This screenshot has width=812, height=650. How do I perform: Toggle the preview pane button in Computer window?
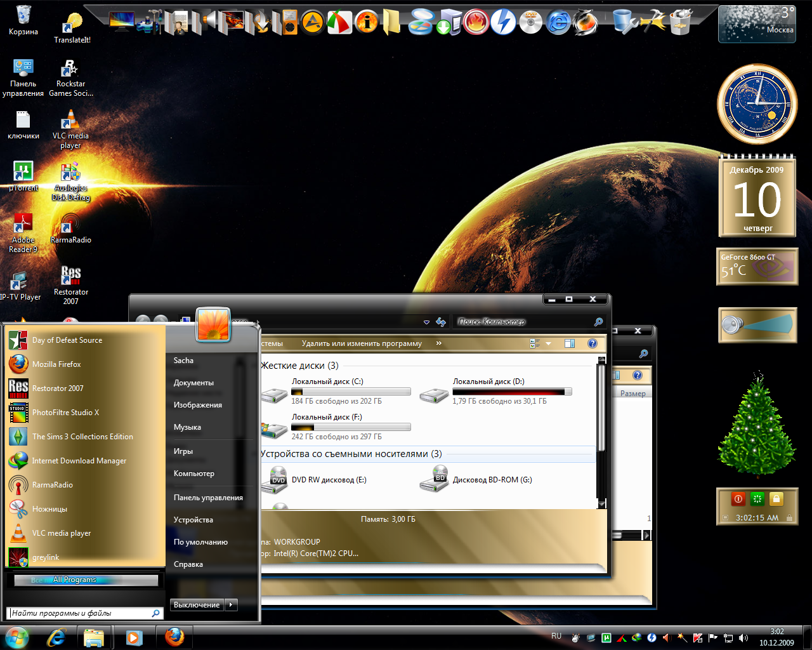tap(569, 343)
